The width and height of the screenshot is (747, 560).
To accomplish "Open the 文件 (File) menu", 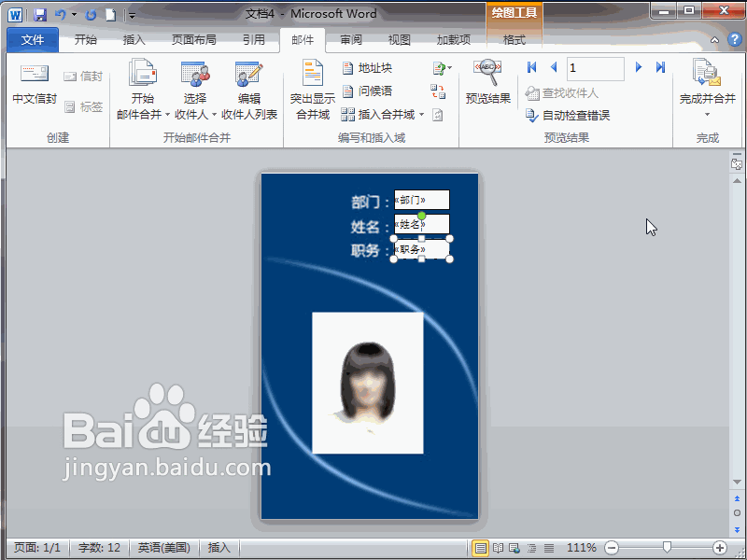I will (33, 40).
